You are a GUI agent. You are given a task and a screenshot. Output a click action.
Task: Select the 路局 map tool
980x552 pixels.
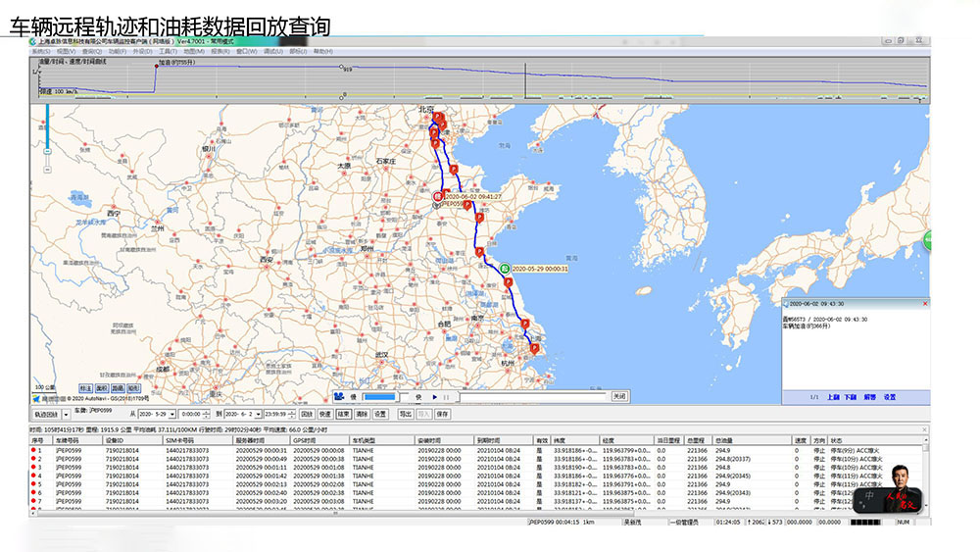click(x=118, y=388)
